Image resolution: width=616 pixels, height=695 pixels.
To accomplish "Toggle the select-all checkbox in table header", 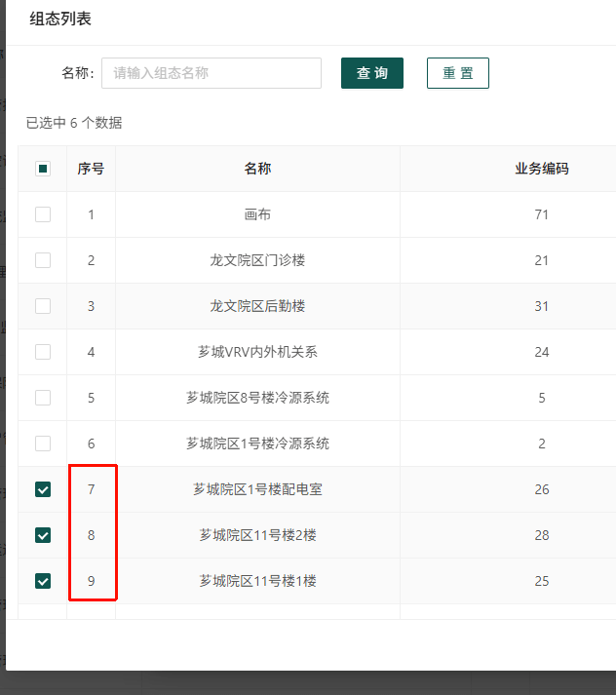I will (43, 169).
